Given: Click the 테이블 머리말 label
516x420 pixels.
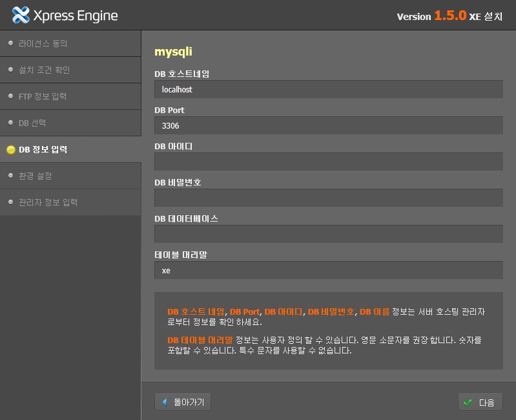Looking at the screenshot, I should 181,255.
